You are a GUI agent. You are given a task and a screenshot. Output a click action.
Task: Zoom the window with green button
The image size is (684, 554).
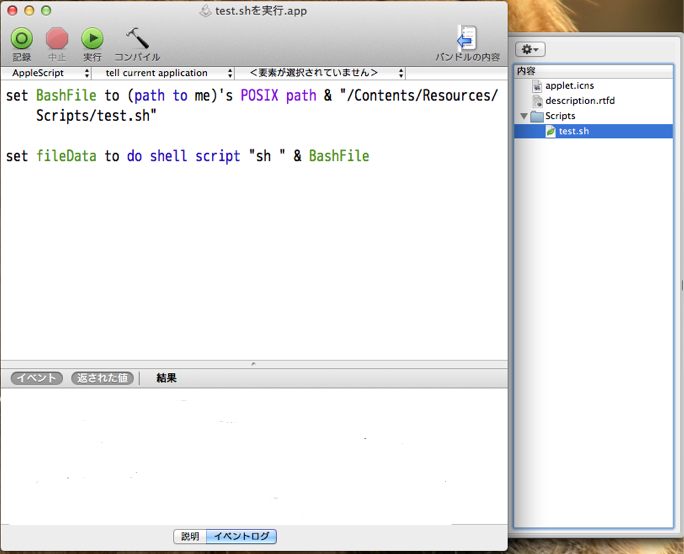coord(46,10)
